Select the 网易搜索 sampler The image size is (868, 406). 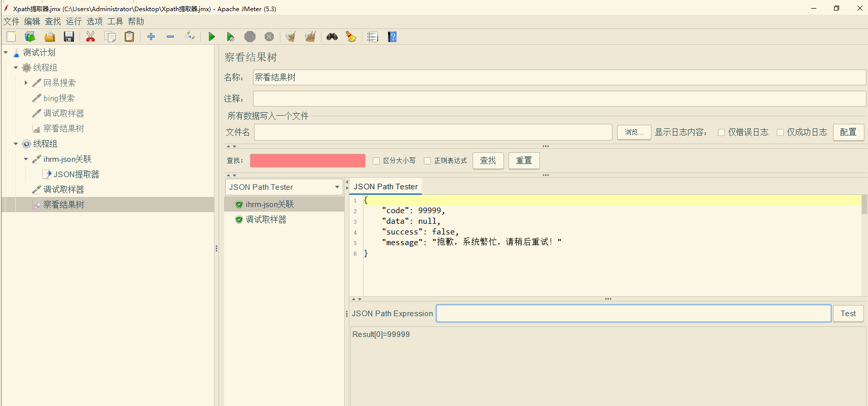click(x=59, y=83)
